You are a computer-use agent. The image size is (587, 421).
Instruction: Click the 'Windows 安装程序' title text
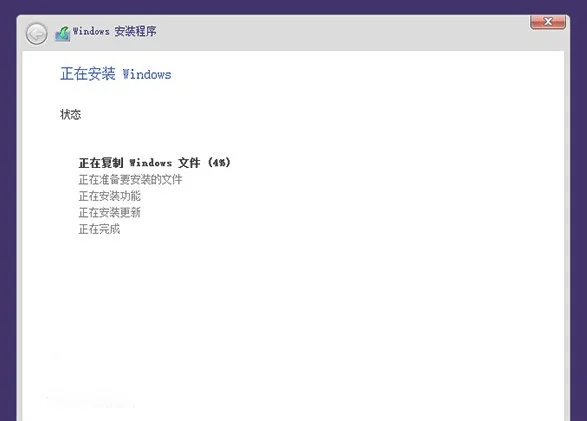115,31
